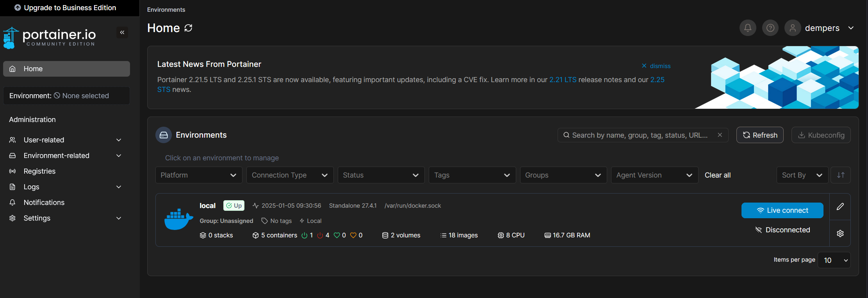
Task: Click the stopped containers red power icon
Action: [320, 235]
